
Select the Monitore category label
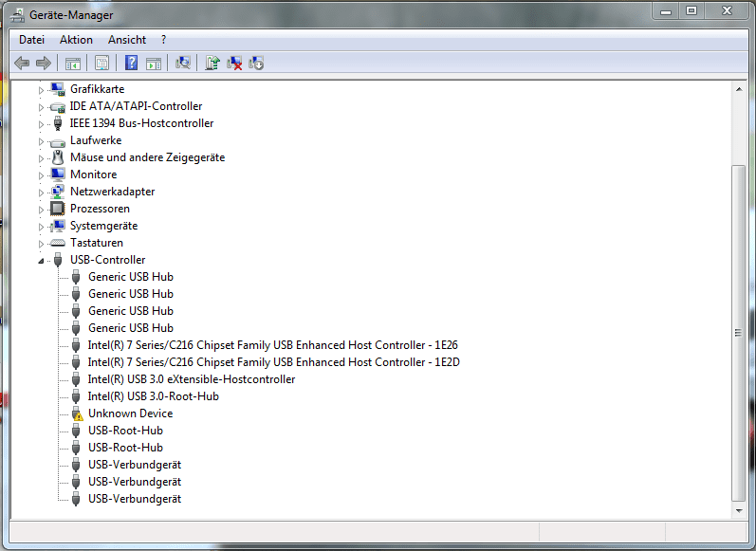pos(94,174)
